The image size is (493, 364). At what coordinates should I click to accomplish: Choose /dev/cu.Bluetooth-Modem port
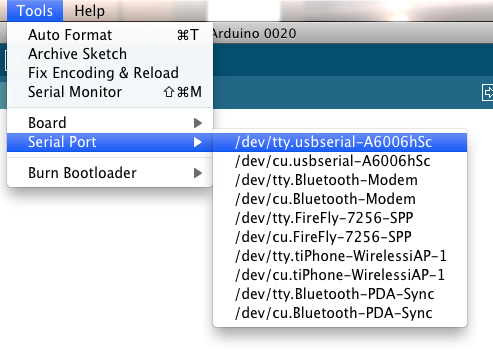(x=340, y=199)
